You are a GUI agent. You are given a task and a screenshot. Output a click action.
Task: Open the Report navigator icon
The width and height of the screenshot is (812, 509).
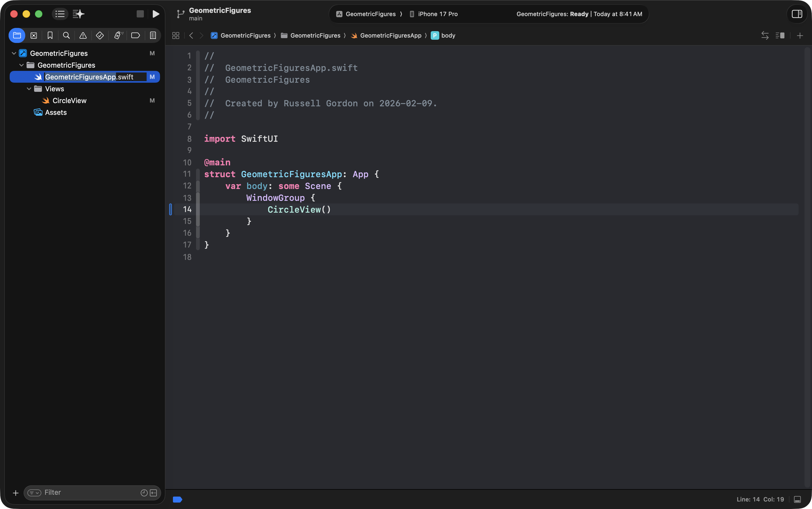153,35
